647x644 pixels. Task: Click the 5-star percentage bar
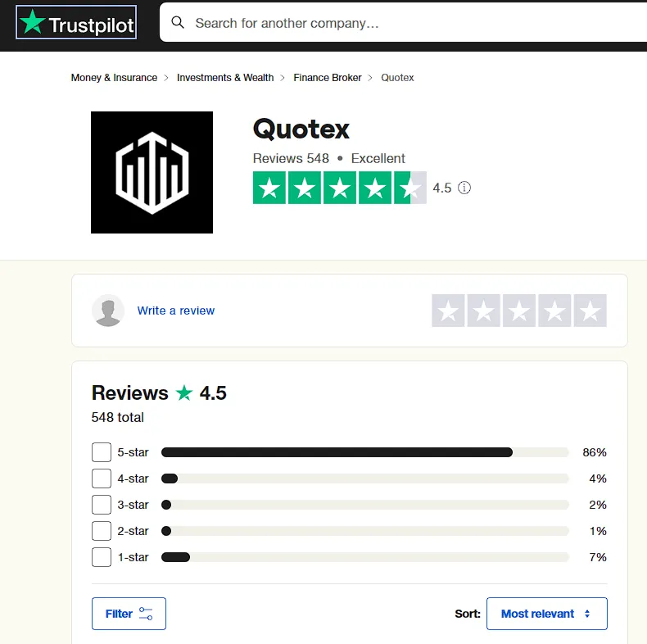[365, 452]
